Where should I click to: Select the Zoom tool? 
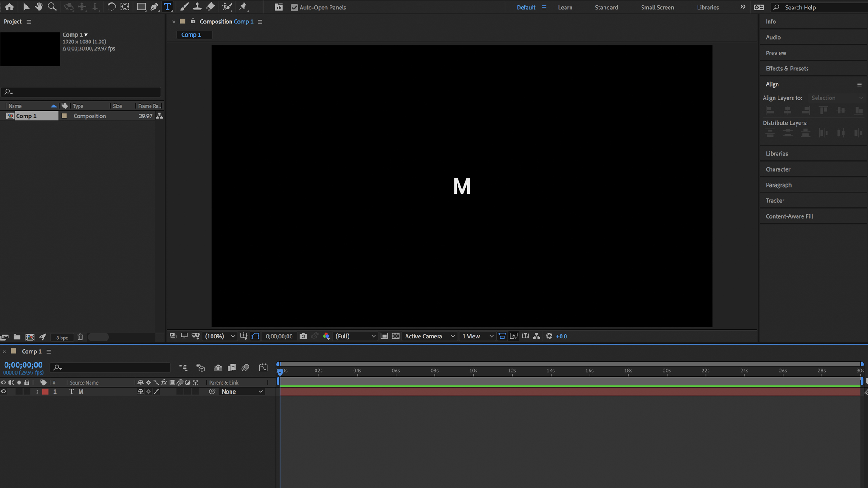tap(52, 7)
